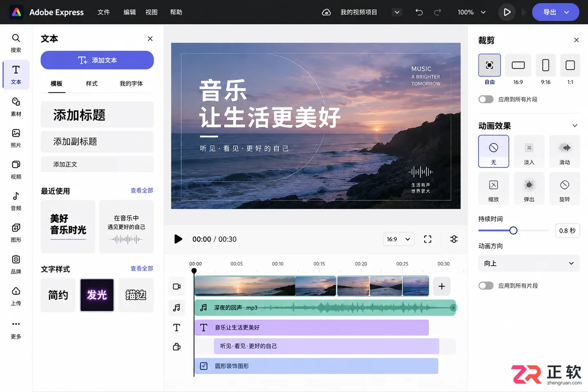
Task: Click the undo arrow icon
Action: pyautogui.click(x=419, y=12)
